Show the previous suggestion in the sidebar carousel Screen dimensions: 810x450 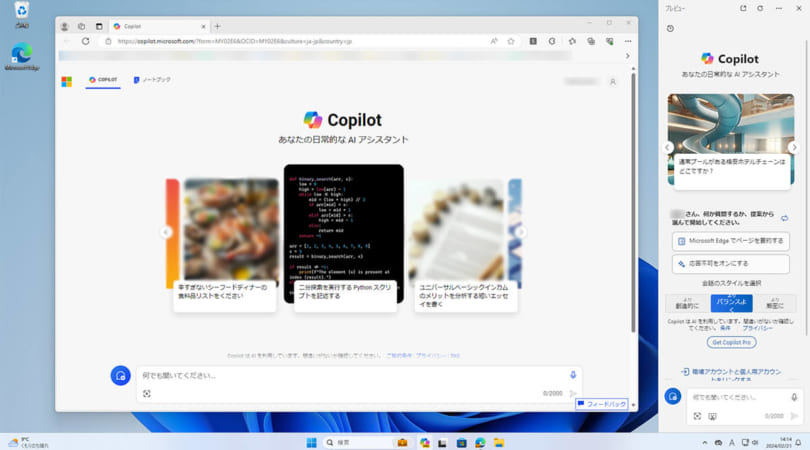point(667,147)
